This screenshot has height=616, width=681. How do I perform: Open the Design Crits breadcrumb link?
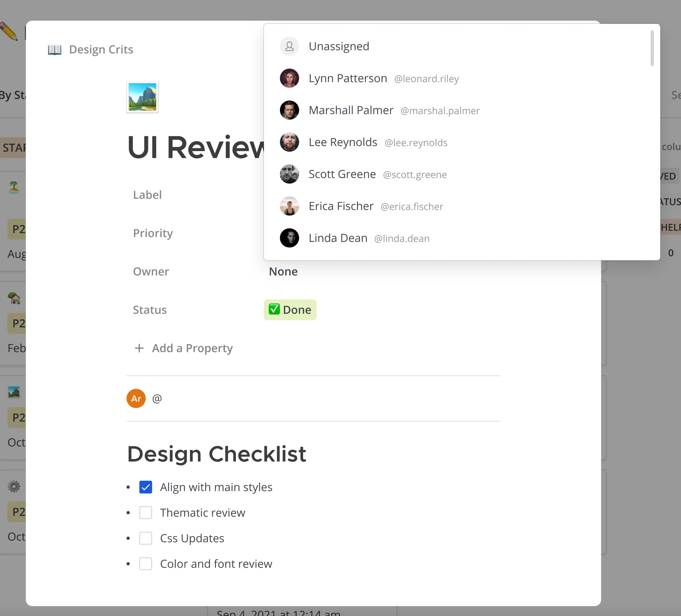pos(101,50)
